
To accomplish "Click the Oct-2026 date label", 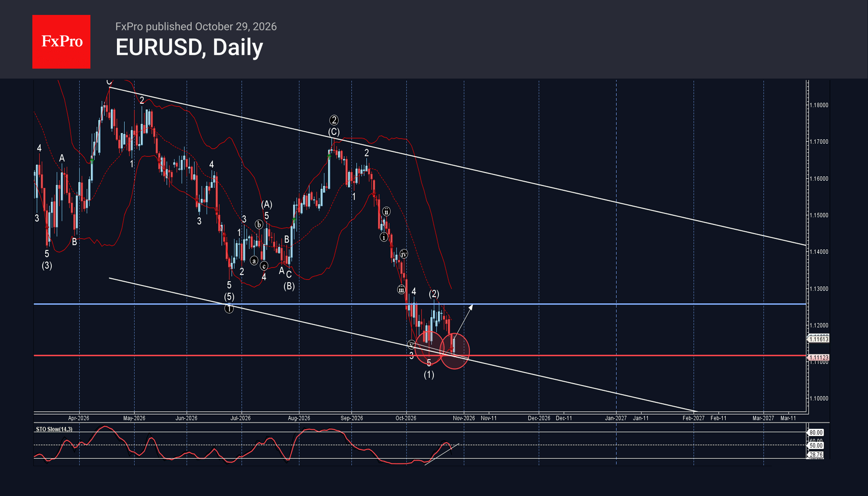I will (406, 418).
